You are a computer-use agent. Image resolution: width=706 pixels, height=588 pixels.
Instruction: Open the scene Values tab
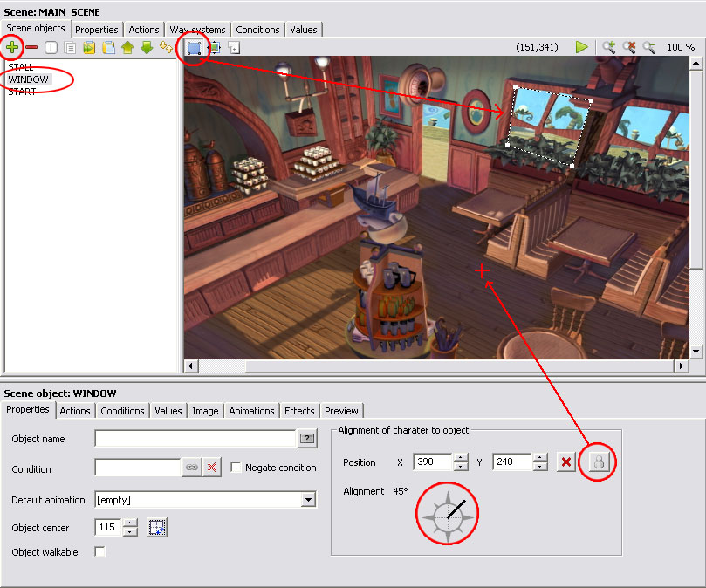click(x=304, y=30)
